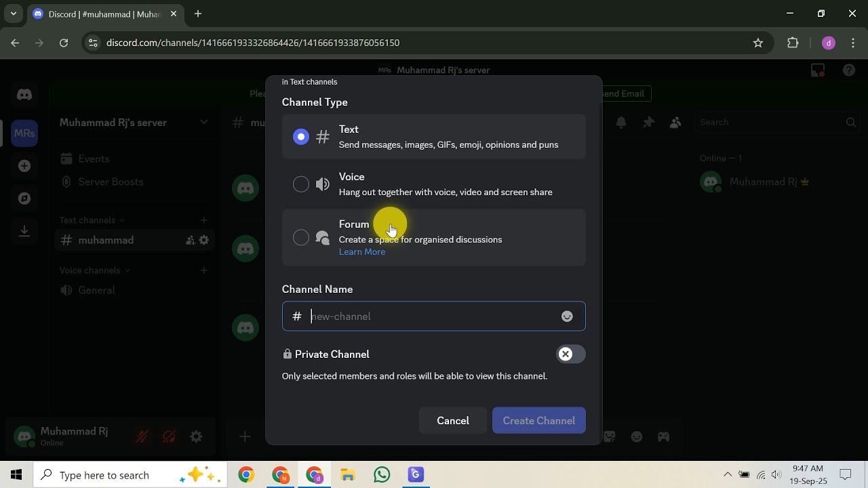Show hidden system tray icons
The height and width of the screenshot is (488, 868).
(727, 475)
